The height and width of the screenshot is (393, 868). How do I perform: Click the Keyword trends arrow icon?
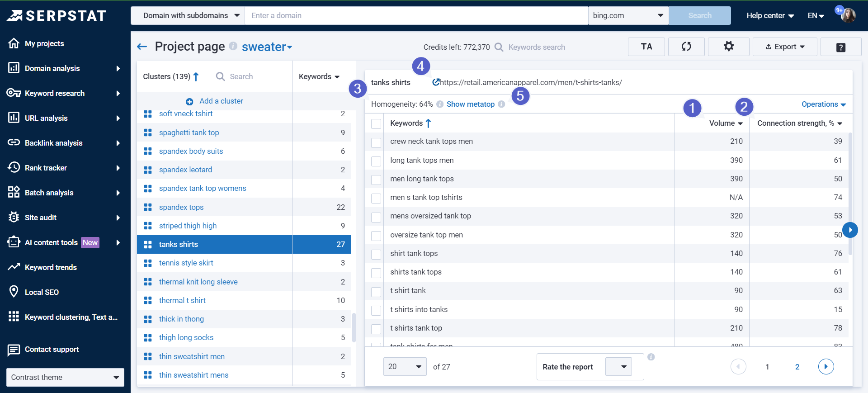click(14, 267)
